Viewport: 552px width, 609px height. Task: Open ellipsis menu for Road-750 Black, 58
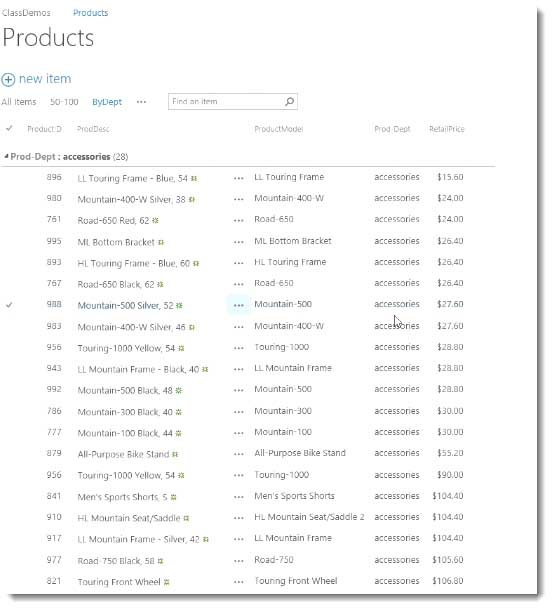click(239, 561)
